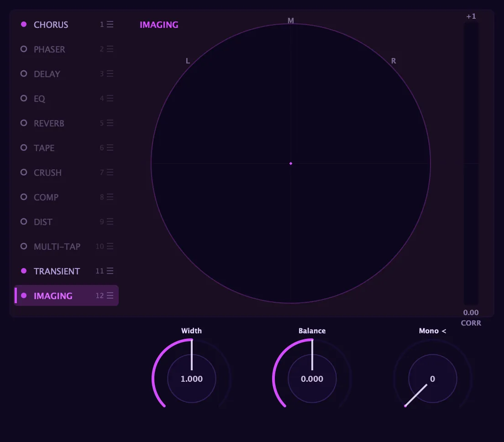504x442 pixels.
Task: Enable the DELAY effect power dot
Action: click(x=24, y=74)
